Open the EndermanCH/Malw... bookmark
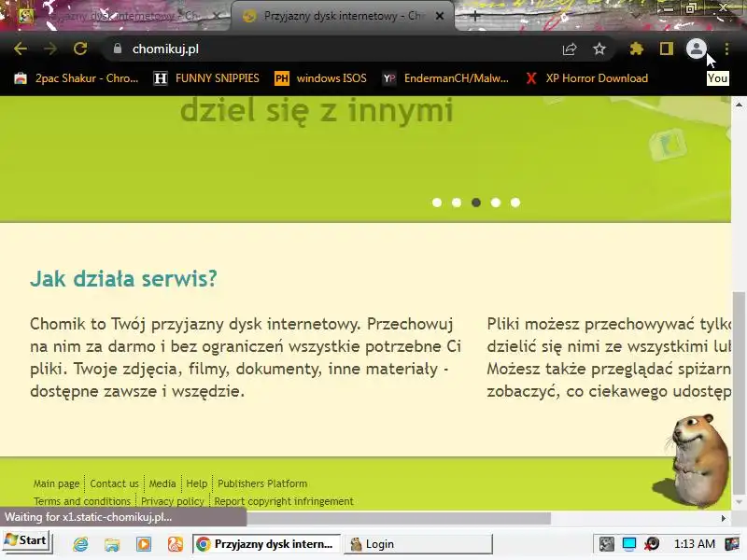This screenshot has width=747, height=560. tap(446, 78)
